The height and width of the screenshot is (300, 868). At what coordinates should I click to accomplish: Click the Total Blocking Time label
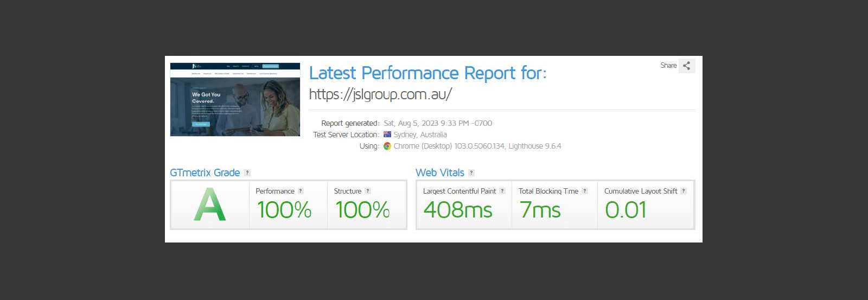tap(548, 191)
